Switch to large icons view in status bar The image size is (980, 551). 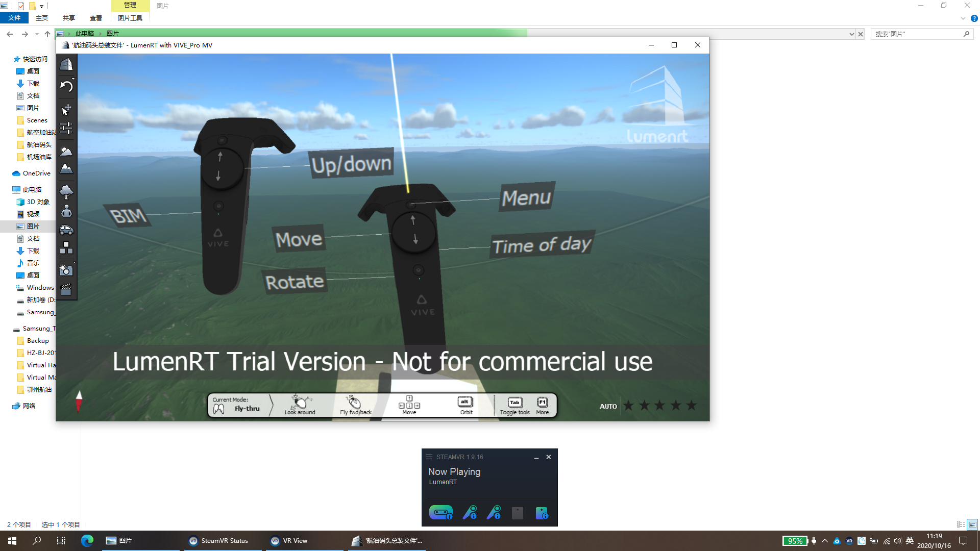[973, 524]
